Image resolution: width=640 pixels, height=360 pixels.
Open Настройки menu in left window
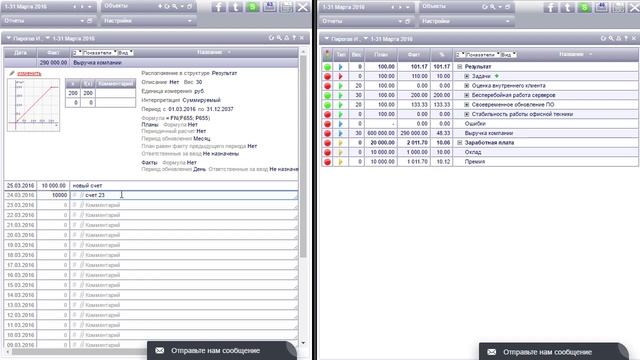(118, 20)
